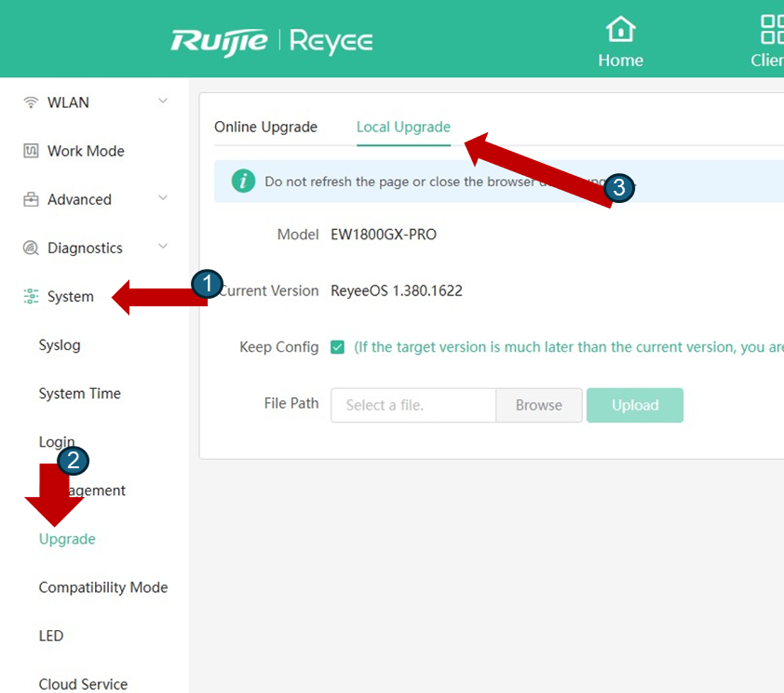Click the Keep Config label
Image resolution: width=784 pixels, height=693 pixels.
click(x=279, y=347)
